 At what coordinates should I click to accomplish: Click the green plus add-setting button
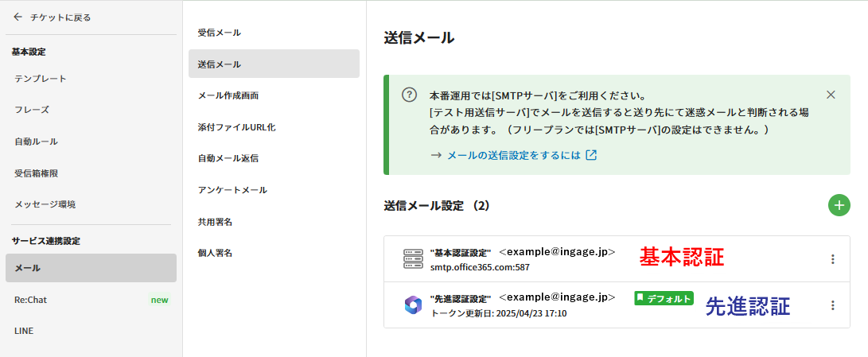[x=839, y=205]
